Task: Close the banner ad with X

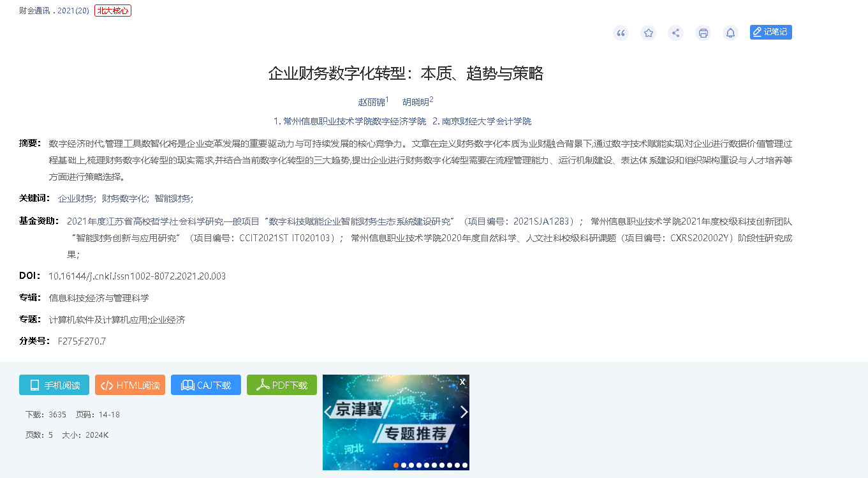Action: click(x=462, y=382)
